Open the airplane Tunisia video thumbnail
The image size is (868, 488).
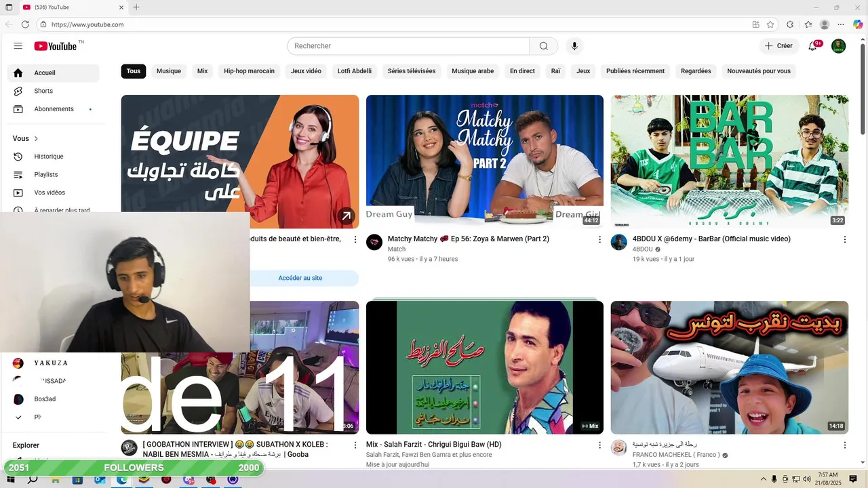point(730,367)
